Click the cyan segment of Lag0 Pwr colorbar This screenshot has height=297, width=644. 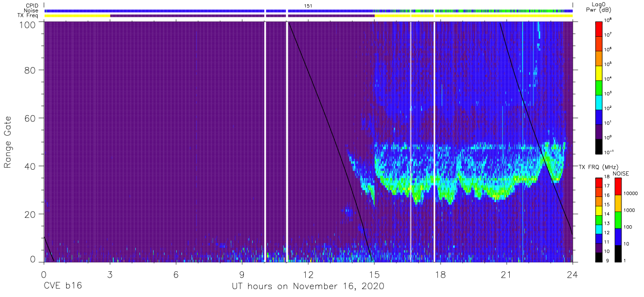click(x=599, y=102)
